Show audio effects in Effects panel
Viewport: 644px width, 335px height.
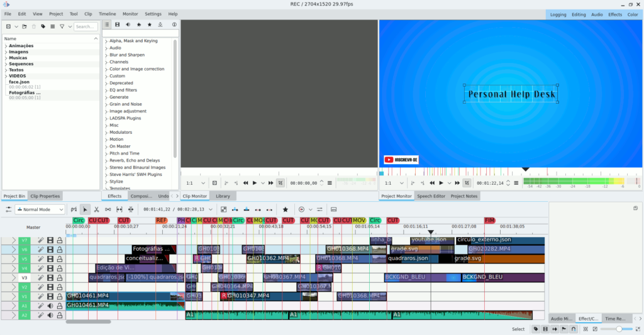(x=128, y=25)
